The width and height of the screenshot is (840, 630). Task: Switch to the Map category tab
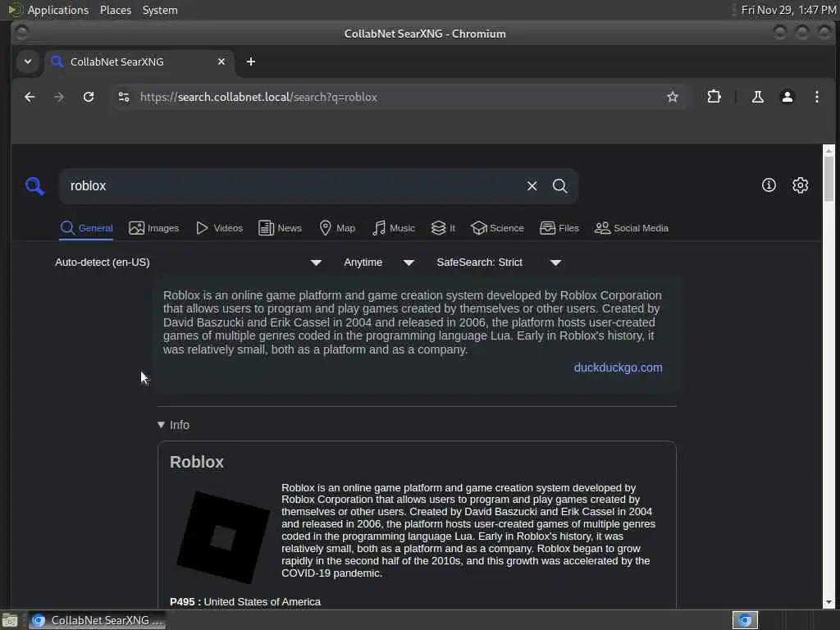[x=337, y=228]
